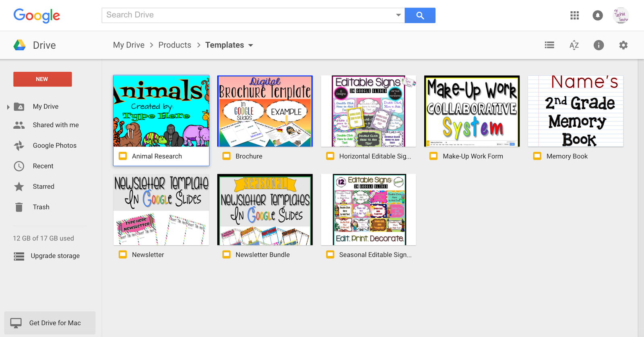Viewport: 644px width, 337px height.
Task: Select Horizontal Editable Signs thumbnail
Action: pos(368,111)
